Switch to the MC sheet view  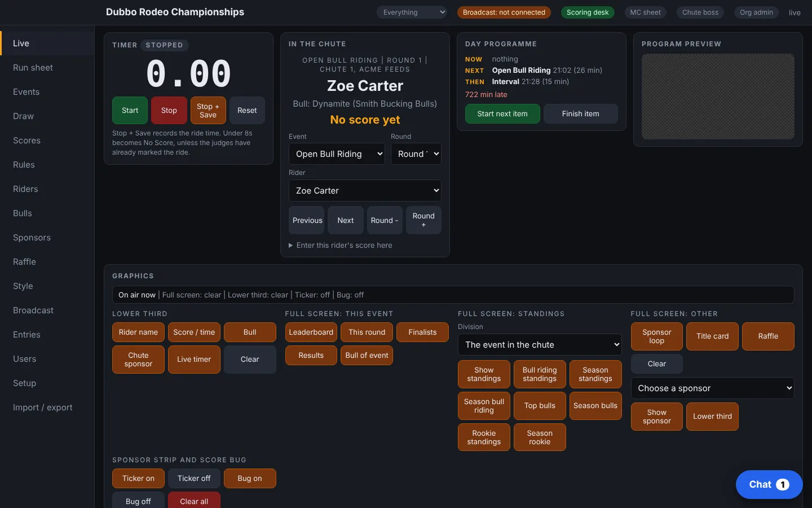pos(645,12)
